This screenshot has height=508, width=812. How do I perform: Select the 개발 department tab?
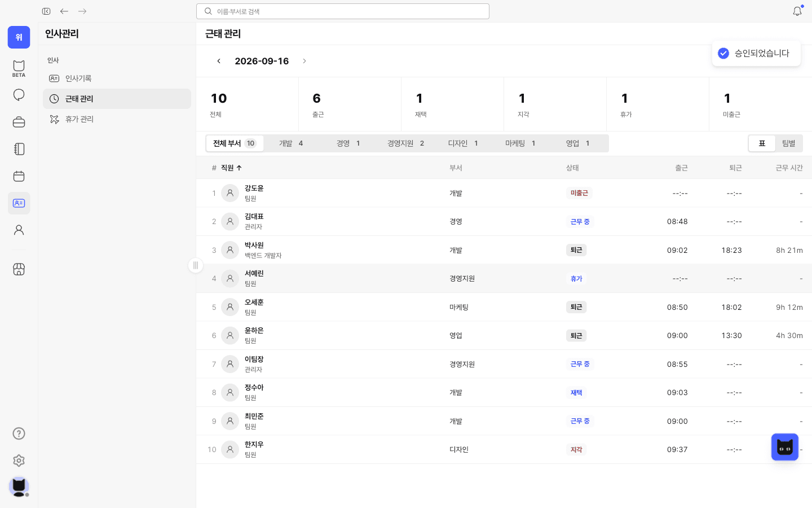tap(291, 143)
